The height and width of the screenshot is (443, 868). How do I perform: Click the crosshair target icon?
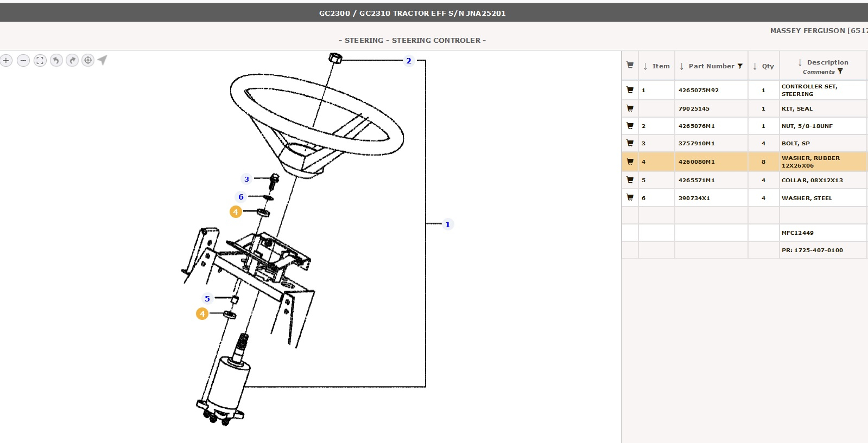pos(88,60)
